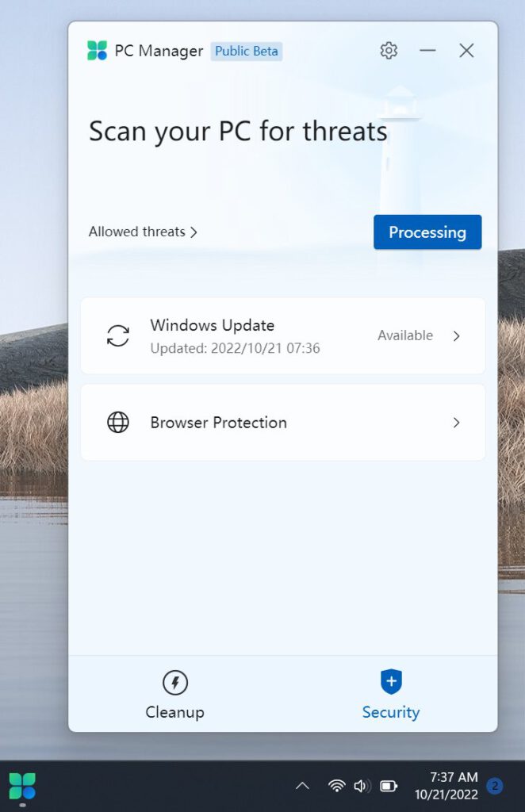This screenshot has width=525, height=812.
Task: Open the Wi-Fi network tray icon
Action: 337,786
